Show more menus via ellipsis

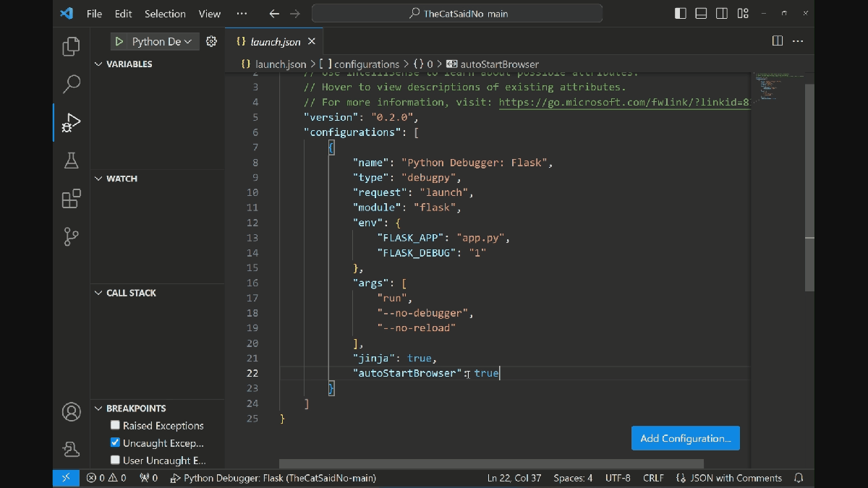pos(242,14)
